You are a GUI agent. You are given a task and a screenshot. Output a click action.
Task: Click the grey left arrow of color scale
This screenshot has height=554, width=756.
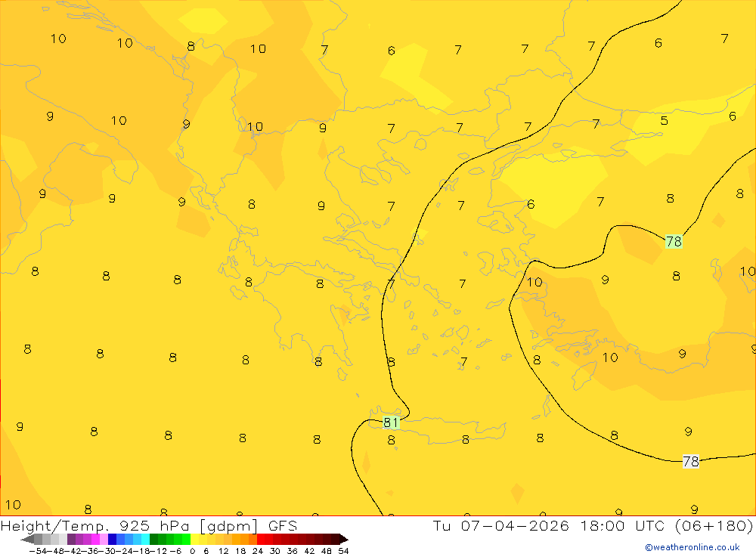27,539
